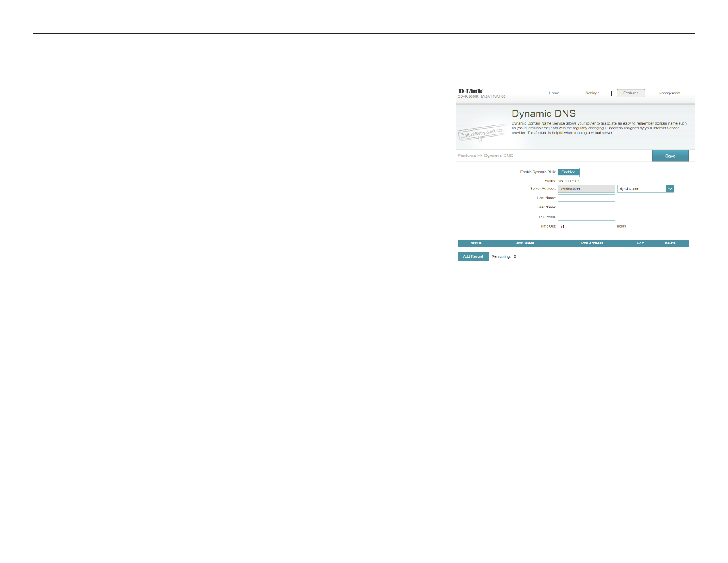This screenshot has width=728, height=563.
Task: Click the Save button
Action: 670,156
